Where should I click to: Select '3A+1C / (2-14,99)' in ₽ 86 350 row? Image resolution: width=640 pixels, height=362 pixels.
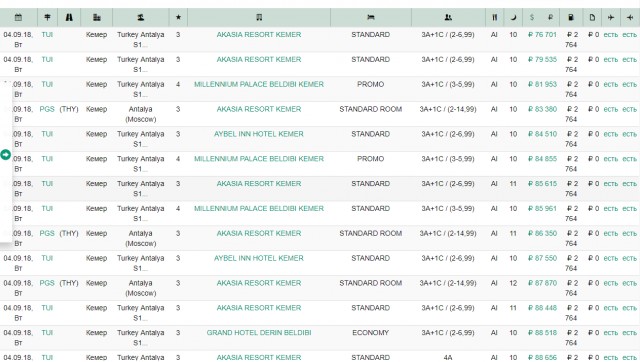point(448,233)
